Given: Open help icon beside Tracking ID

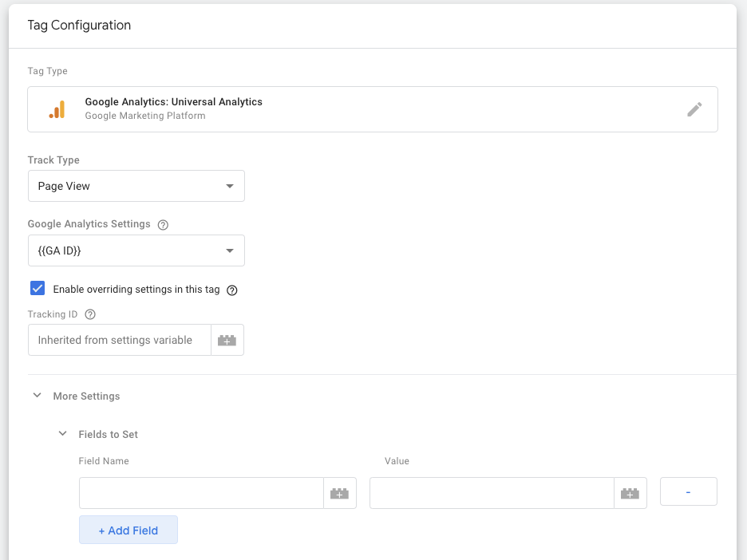Looking at the screenshot, I should pyautogui.click(x=90, y=314).
